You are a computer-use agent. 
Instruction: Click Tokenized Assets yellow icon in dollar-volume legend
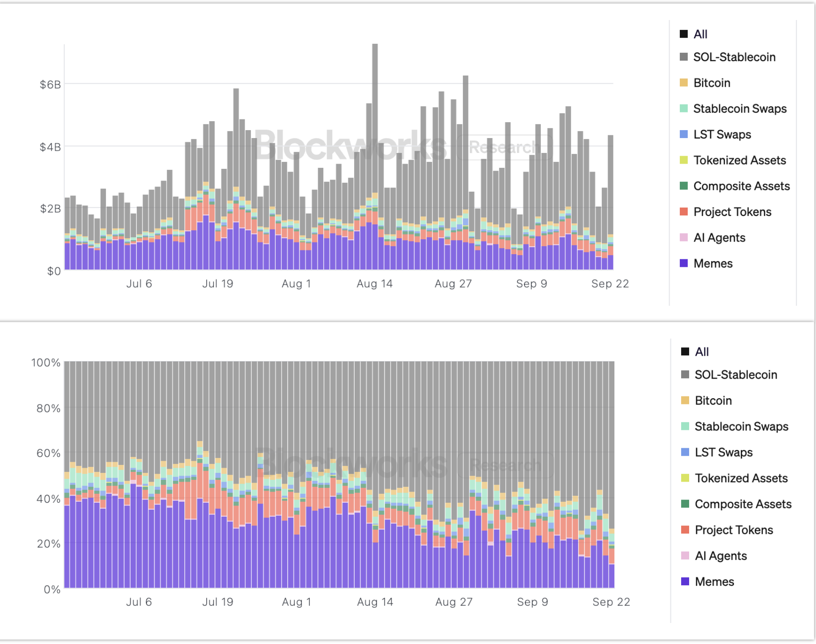tap(684, 160)
